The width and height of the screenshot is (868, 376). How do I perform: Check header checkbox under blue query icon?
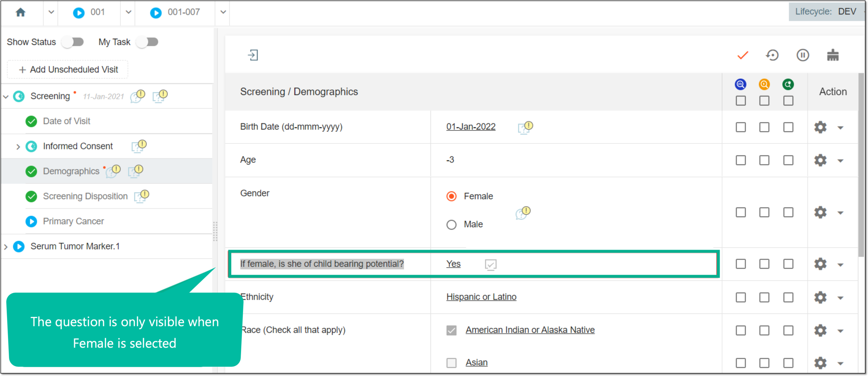[740, 101]
